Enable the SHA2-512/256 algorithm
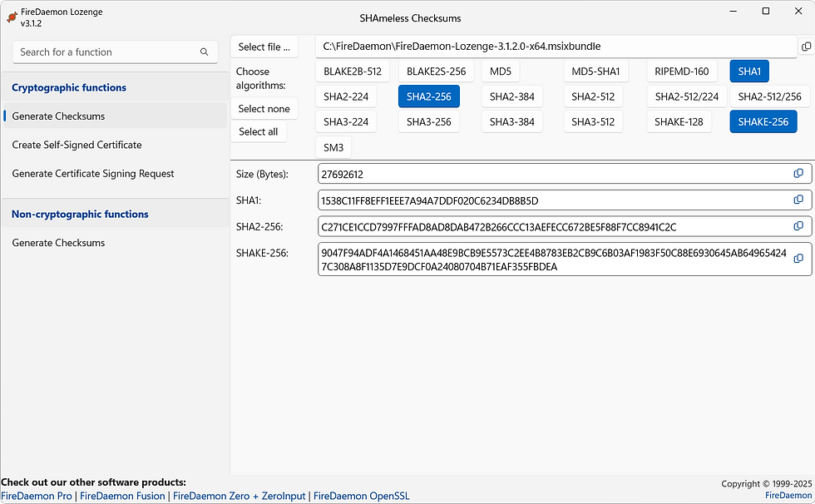 770,96
